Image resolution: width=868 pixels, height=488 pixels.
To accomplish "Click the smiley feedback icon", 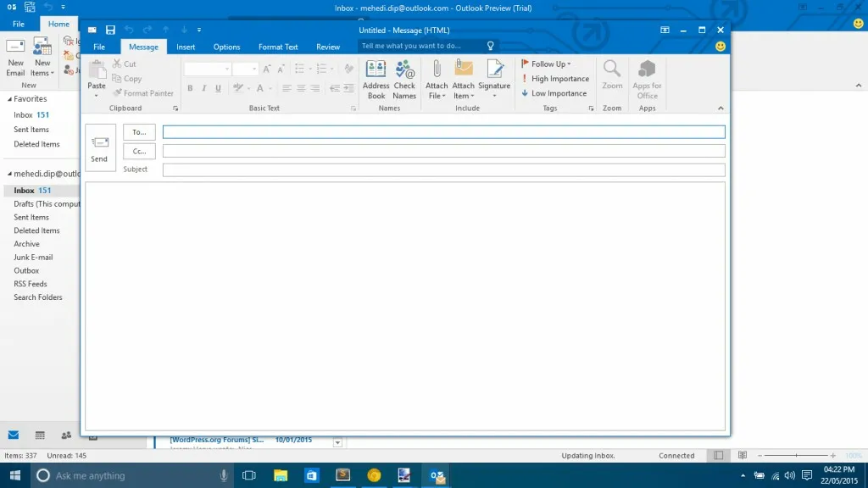I will click(721, 47).
